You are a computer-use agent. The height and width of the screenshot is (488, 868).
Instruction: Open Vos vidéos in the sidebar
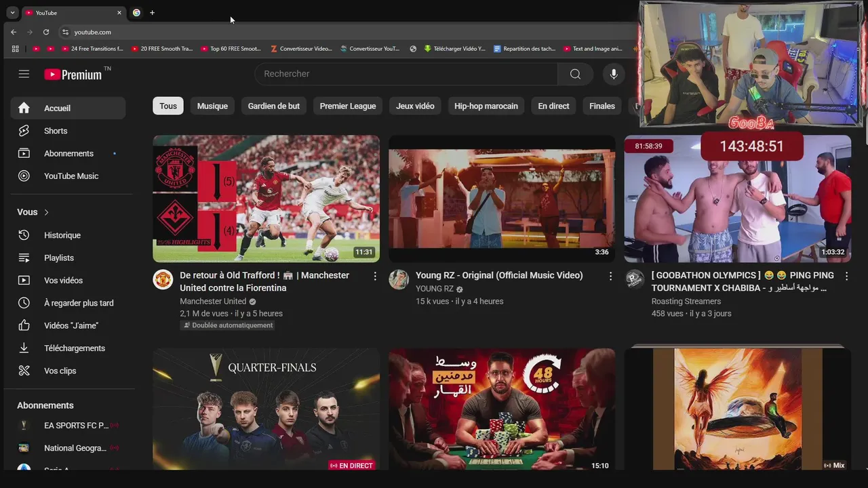click(68, 280)
